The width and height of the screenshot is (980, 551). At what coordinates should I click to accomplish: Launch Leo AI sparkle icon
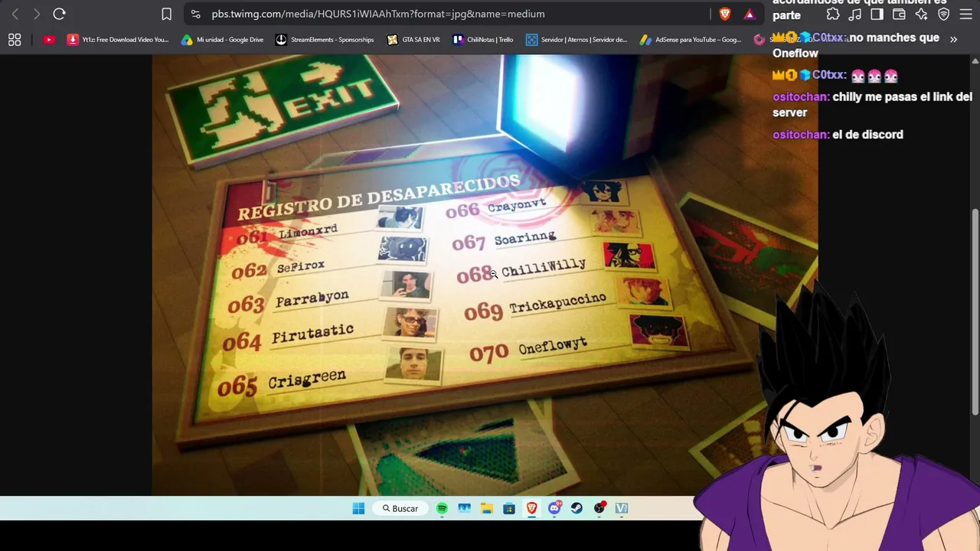922,14
